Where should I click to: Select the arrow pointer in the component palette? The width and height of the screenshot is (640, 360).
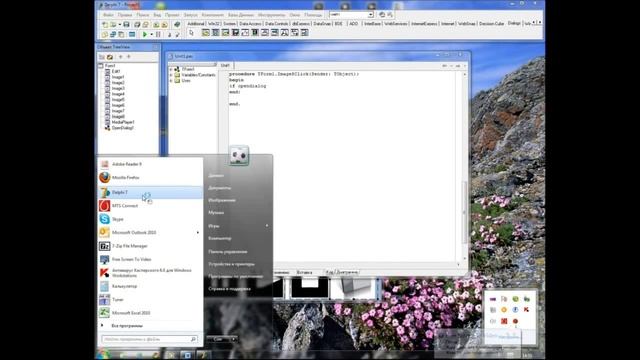191,33
